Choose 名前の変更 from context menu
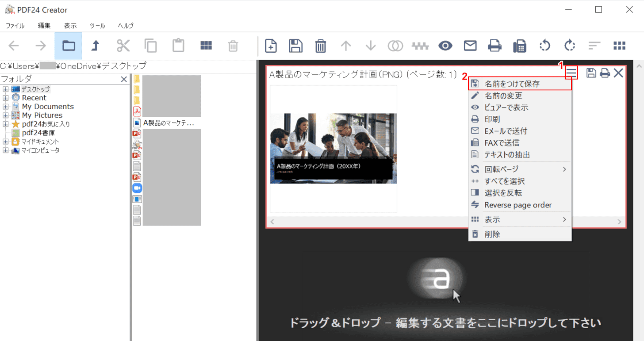The image size is (644, 341). (x=520, y=96)
